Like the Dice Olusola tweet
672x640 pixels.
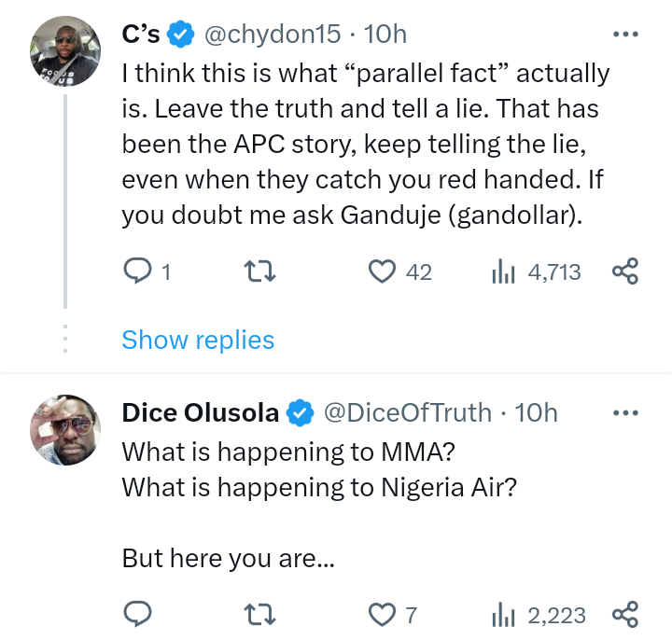pyautogui.click(x=381, y=615)
